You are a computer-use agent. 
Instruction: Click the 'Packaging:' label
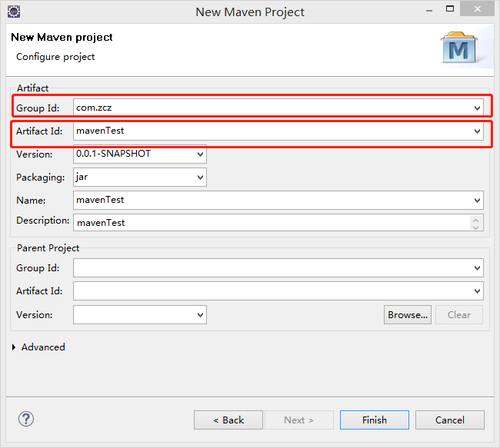click(x=41, y=178)
